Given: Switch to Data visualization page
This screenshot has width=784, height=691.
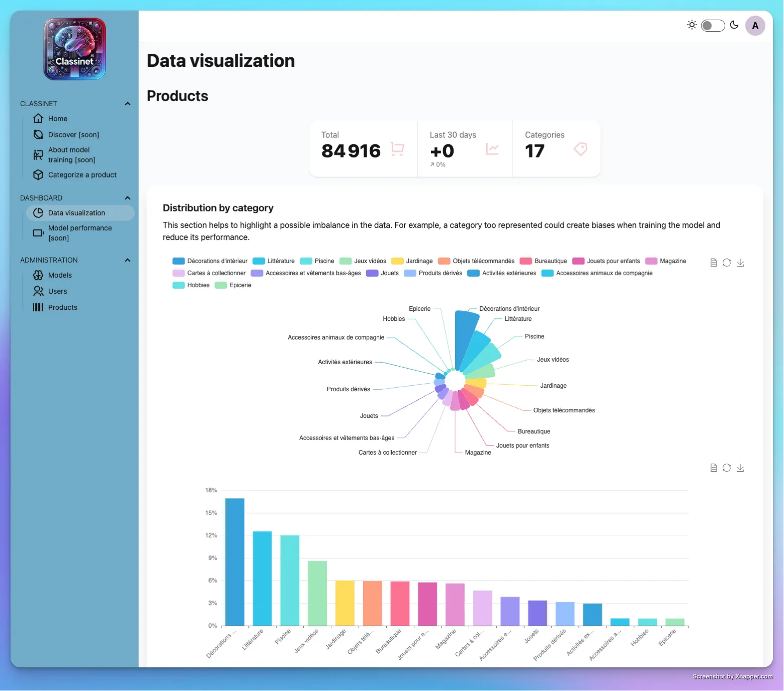Looking at the screenshot, I should (x=76, y=213).
